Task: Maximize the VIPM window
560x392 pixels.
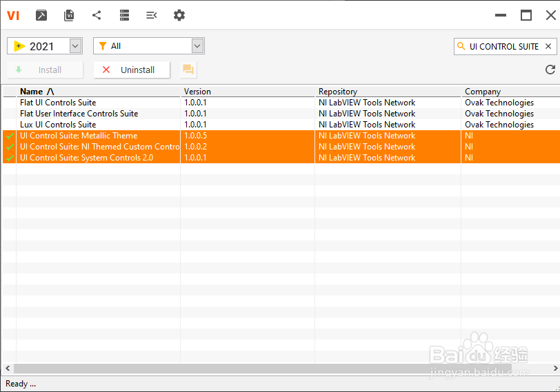Action: click(x=526, y=15)
